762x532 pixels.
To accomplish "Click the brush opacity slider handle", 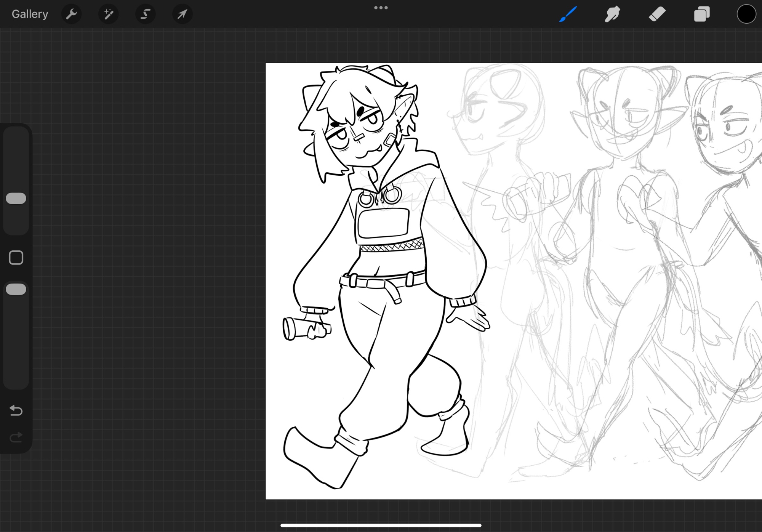I will point(16,289).
